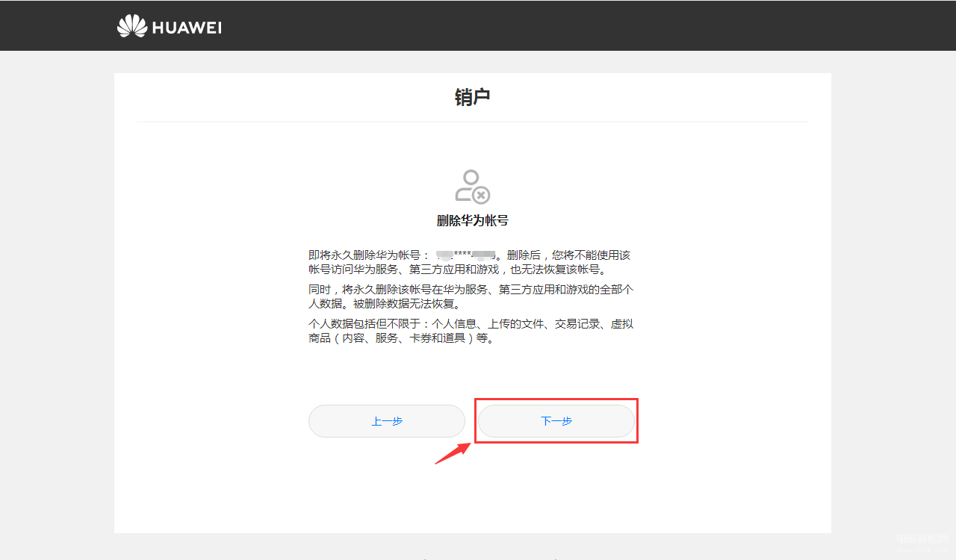Click paragraph starting with 同时，将永久删除
The height and width of the screenshot is (560, 956).
471,296
